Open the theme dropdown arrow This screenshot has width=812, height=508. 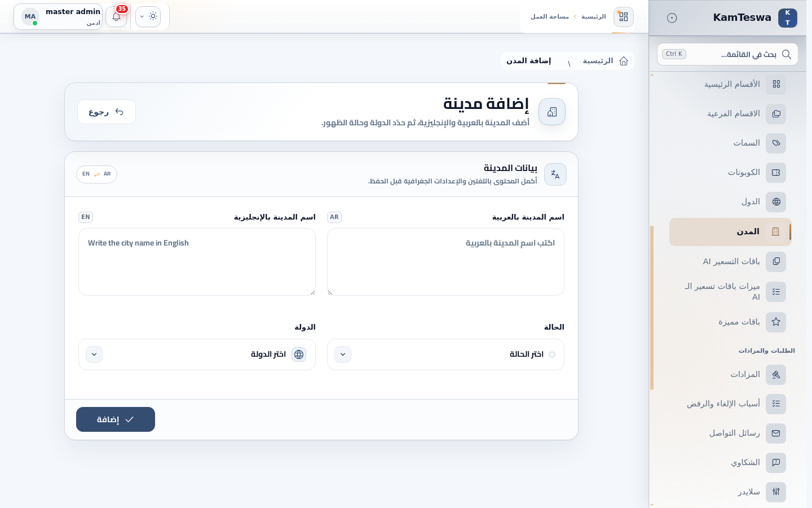click(x=142, y=17)
